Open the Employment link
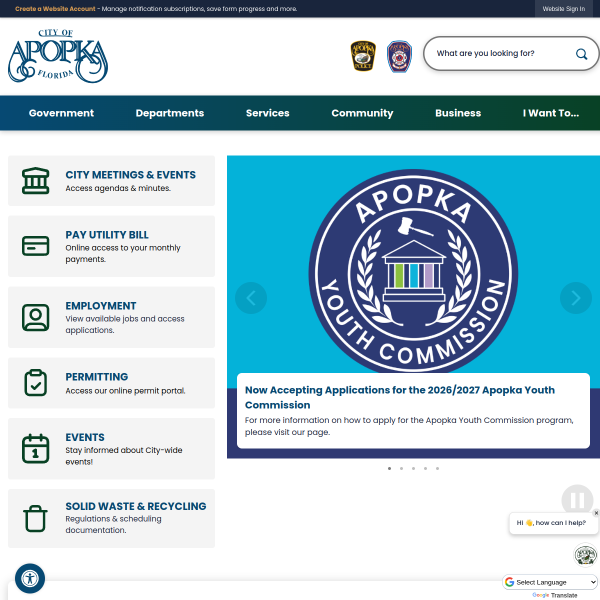Screen dimensions: 600x600 pyautogui.click(x=101, y=306)
